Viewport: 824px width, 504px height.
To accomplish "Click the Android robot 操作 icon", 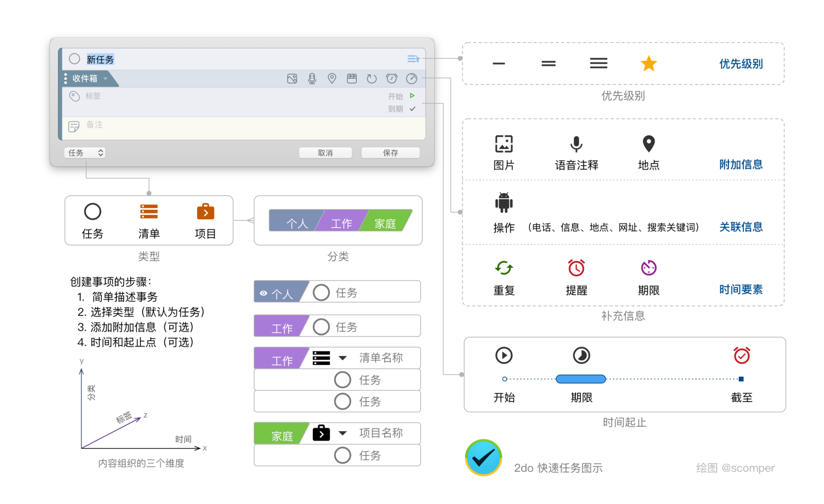I will (x=504, y=202).
